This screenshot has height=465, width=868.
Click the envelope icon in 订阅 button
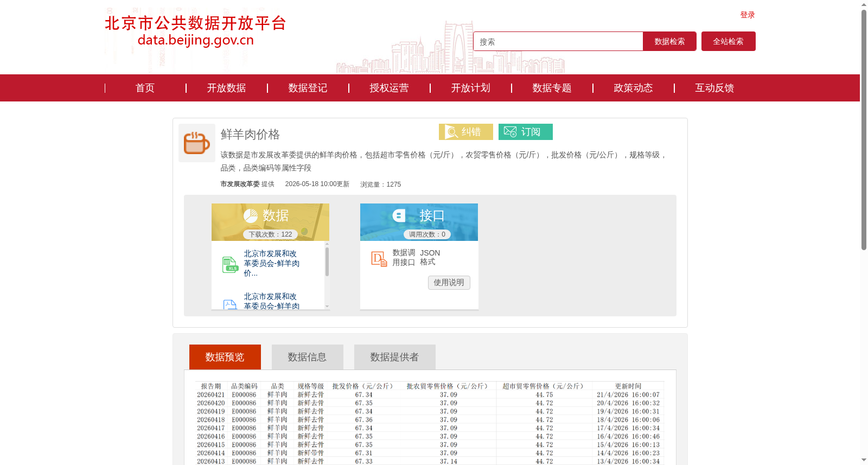click(x=510, y=132)
